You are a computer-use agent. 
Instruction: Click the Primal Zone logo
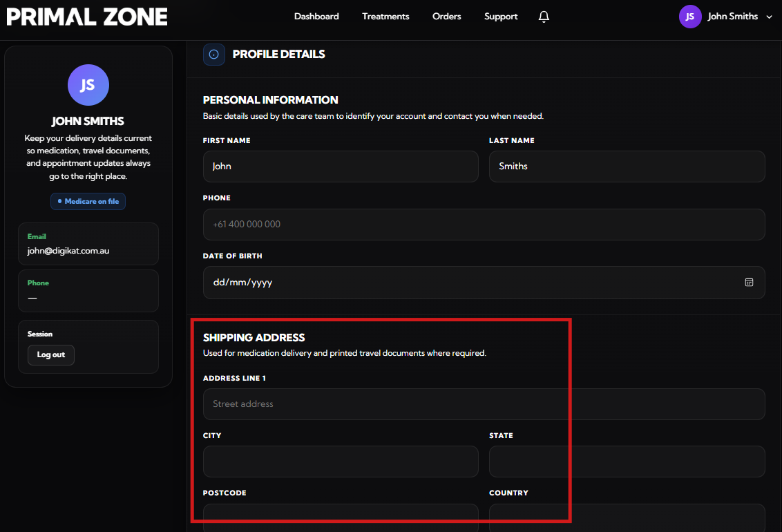(x=87, y=17)
